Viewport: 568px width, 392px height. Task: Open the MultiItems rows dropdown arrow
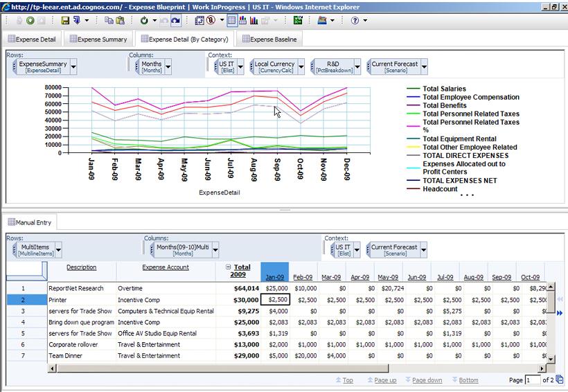click(58, 250)
